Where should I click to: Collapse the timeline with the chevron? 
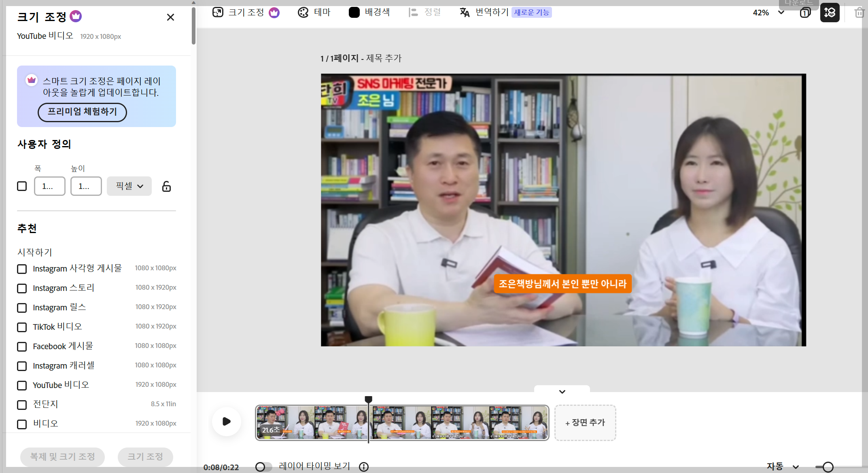[562, 391]
